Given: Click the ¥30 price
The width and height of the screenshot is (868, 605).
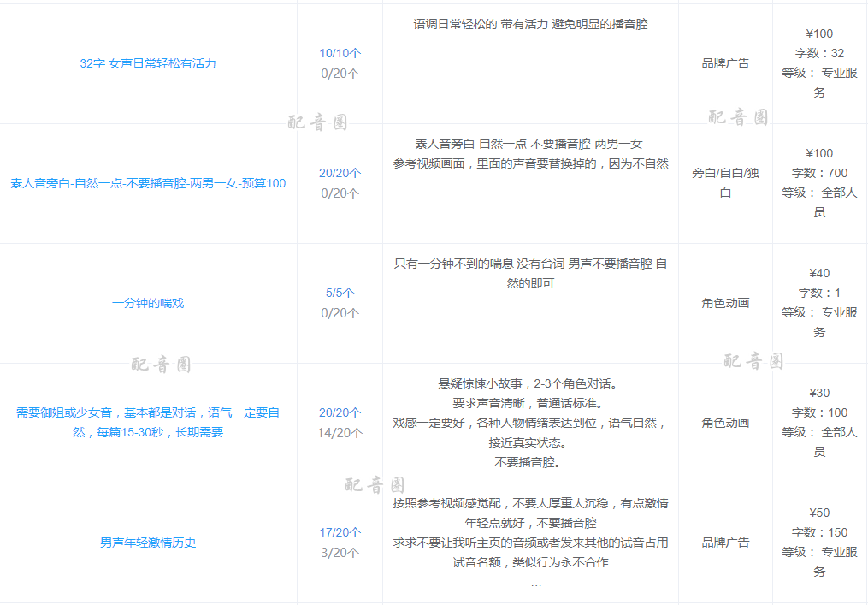Looking at the screenshot, I should [x=819, y=393].
